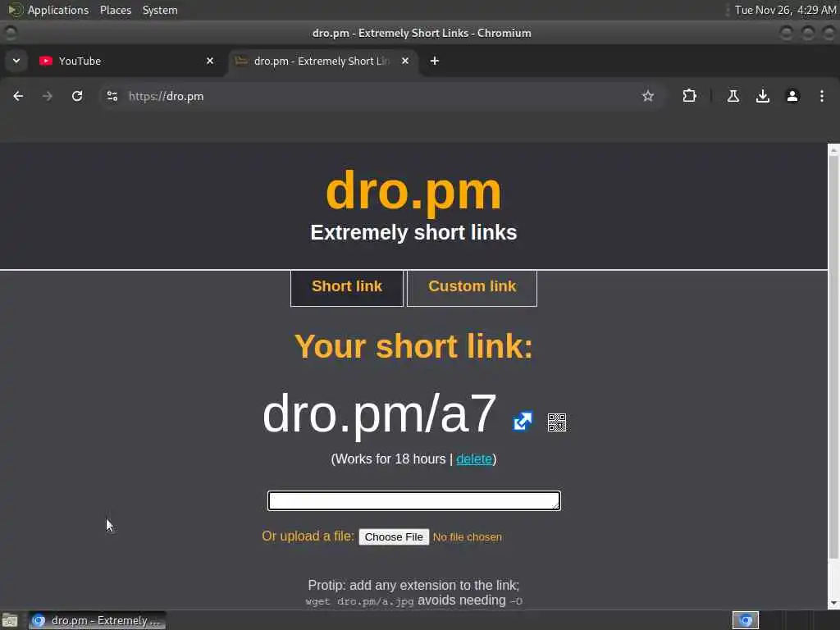The image size is (840, 630).
Task: Close the dro.pm tab
Action: (405, 61)
